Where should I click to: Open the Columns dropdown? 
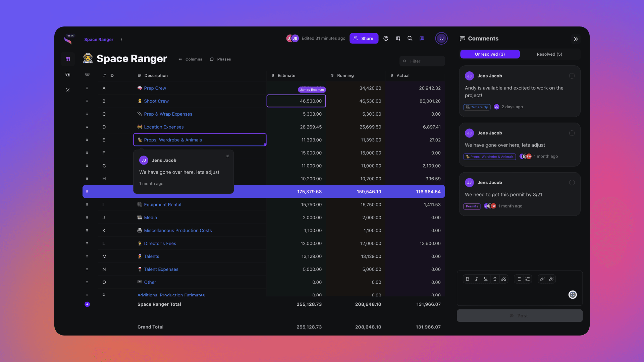(190, 59)
